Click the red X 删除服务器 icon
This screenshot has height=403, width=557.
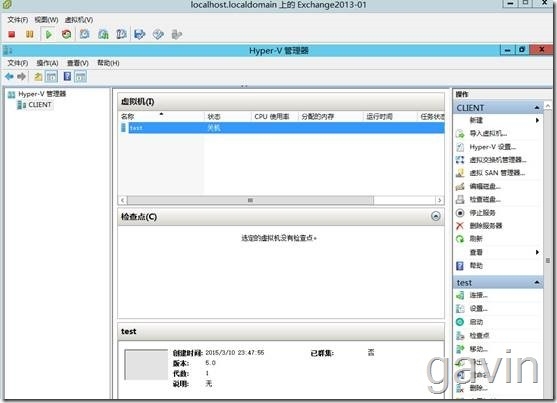460,226
